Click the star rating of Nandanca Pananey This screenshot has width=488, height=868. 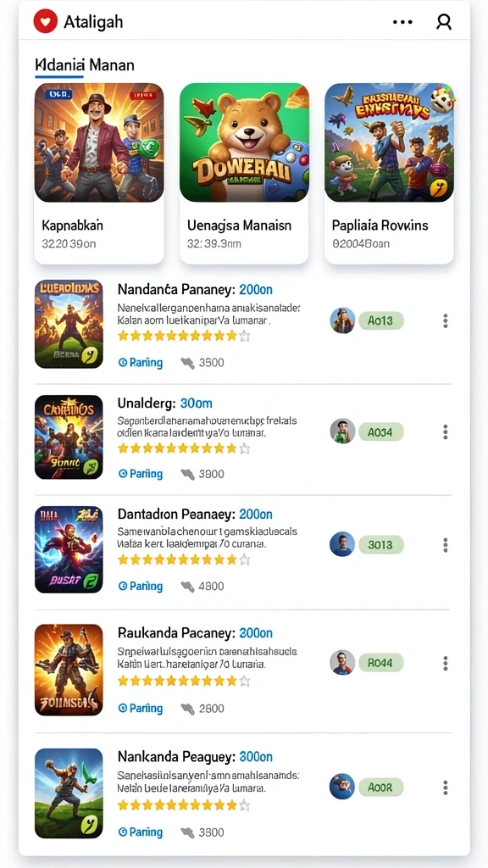point(184,336)
